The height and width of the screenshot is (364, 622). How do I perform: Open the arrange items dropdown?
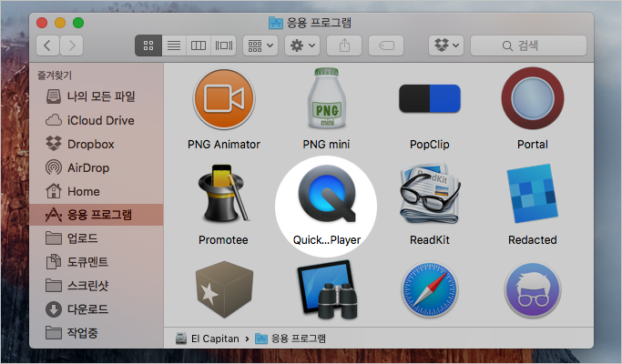click(x=260, y=45)
